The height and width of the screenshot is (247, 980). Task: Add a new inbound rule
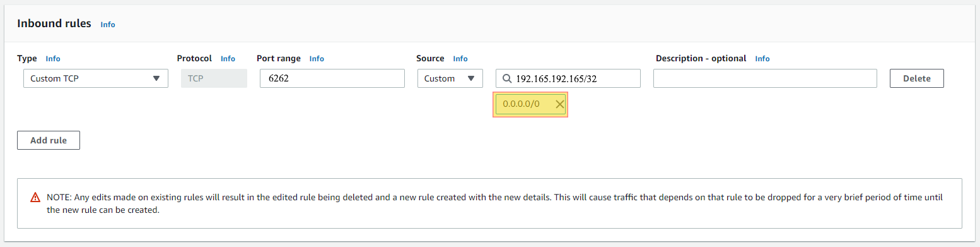point(49,140)
